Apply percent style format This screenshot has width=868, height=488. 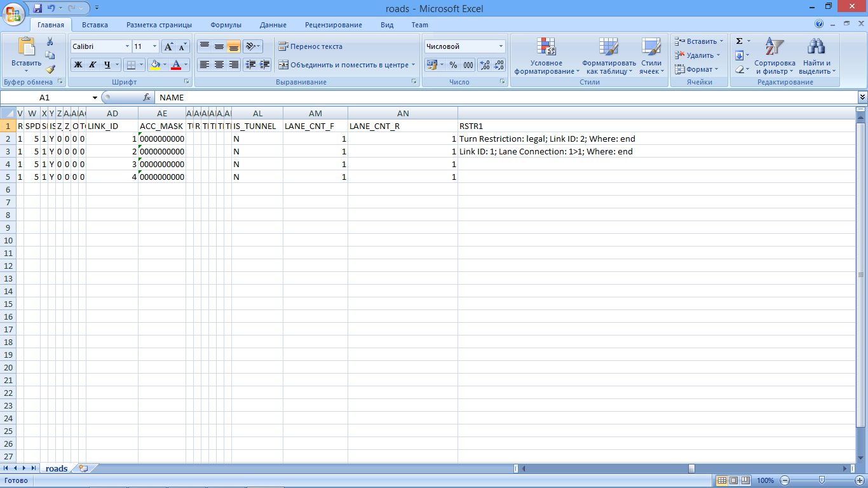pos(453,65)
